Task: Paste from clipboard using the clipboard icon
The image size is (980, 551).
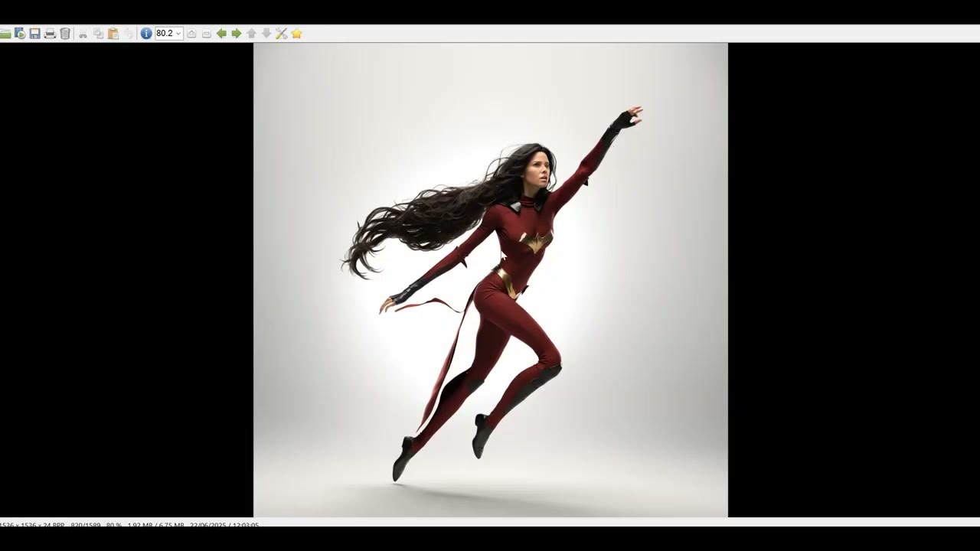Action: click(113, 34)
